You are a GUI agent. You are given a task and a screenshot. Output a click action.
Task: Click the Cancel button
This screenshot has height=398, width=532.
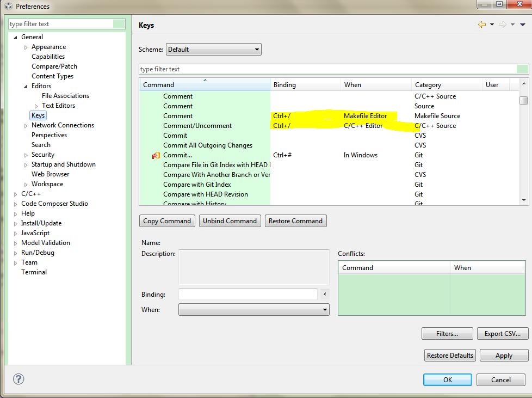click(501, 379)
